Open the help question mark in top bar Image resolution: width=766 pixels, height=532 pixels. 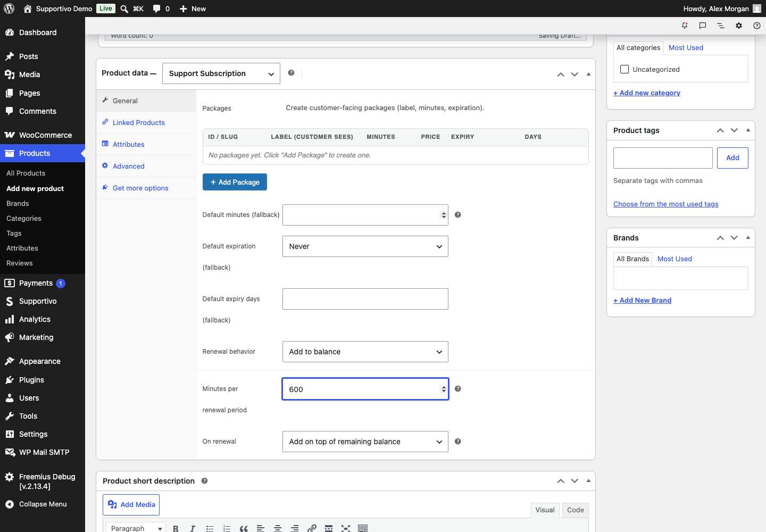(x=757, y=26)
